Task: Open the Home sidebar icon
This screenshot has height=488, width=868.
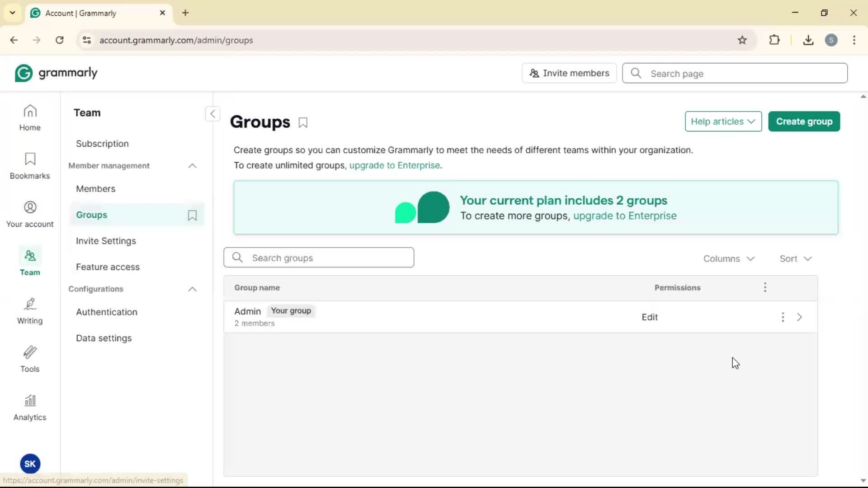Action: coord(30,117)
